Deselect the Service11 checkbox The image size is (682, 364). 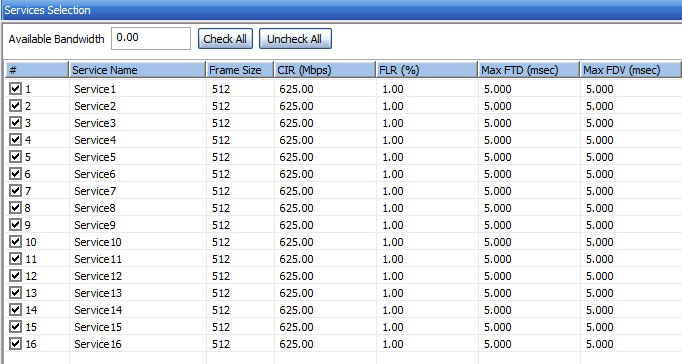coord(15,258)
